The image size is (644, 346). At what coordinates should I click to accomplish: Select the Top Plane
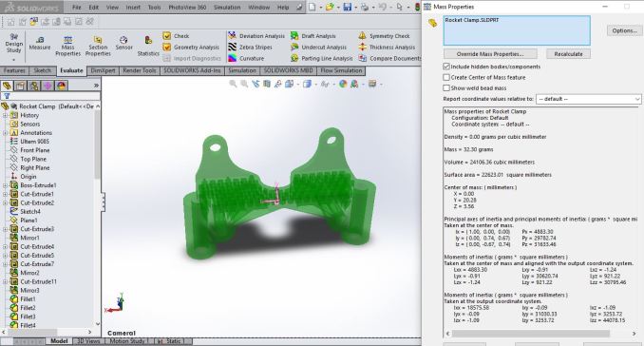point(33,159)
